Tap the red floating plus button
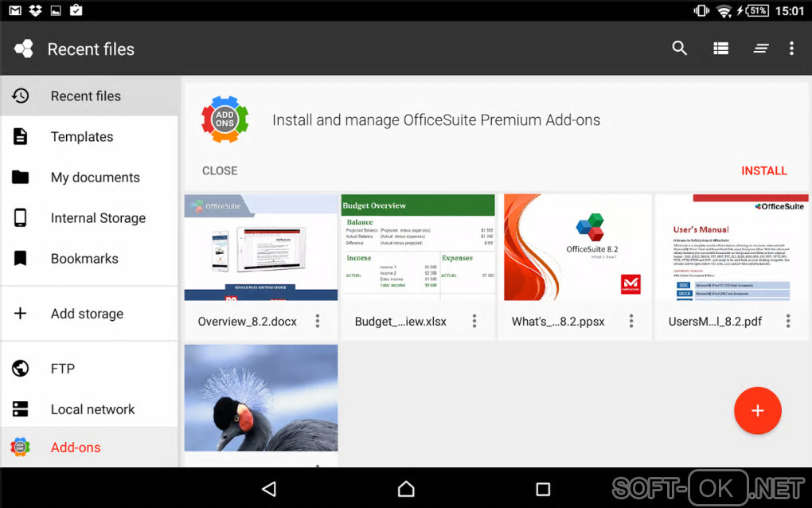Image resolution: width=812 pixels, height=508 pixels. 758,411
